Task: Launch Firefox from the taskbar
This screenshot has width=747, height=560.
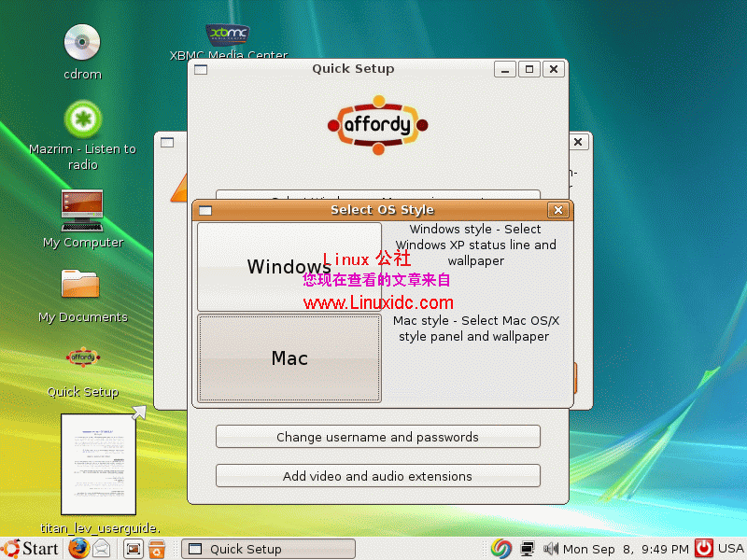Action: (x=78, y=549)
